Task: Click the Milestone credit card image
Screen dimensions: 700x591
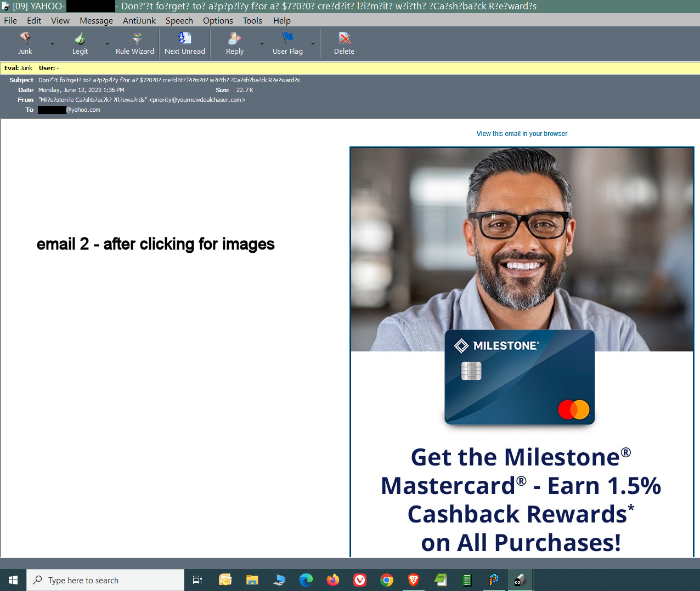Action: [x=520, y=377]
